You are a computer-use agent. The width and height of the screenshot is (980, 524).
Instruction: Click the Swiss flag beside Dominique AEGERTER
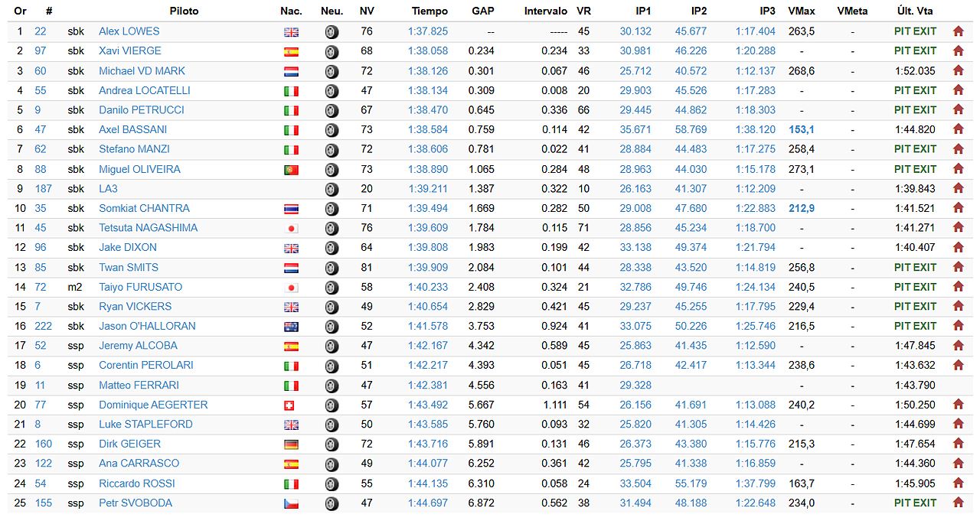click(289, 405)
